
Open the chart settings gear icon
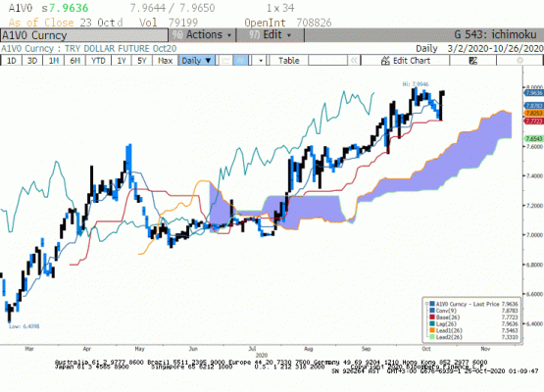pyautogui.click(x=519, y=61)
